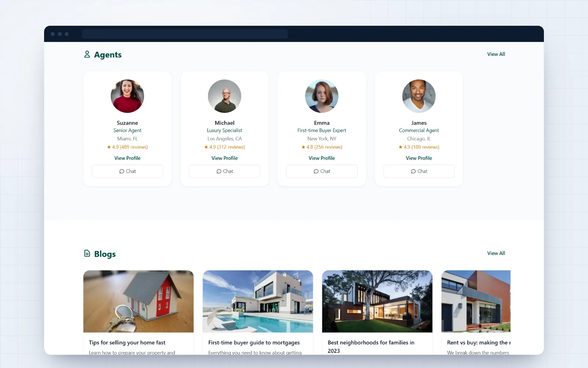View James's profile
The height and width of the screenshot is (368, 588).
(419, 158)
